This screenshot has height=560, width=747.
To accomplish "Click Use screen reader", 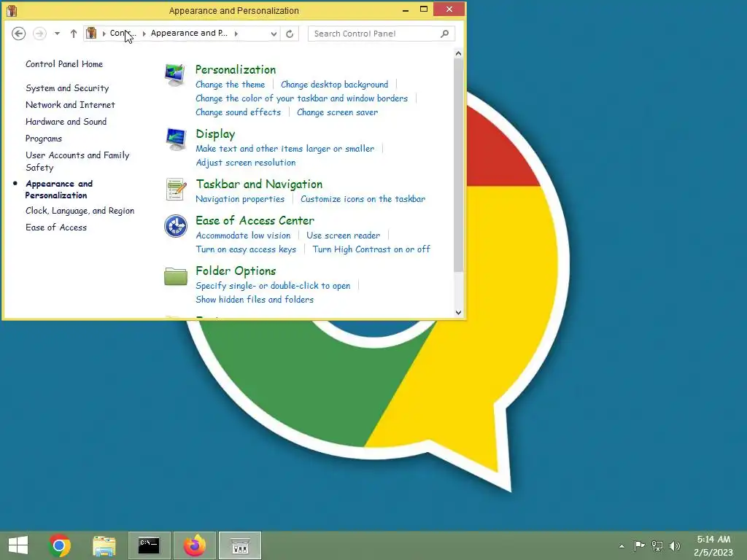I will tap(343, 236).
